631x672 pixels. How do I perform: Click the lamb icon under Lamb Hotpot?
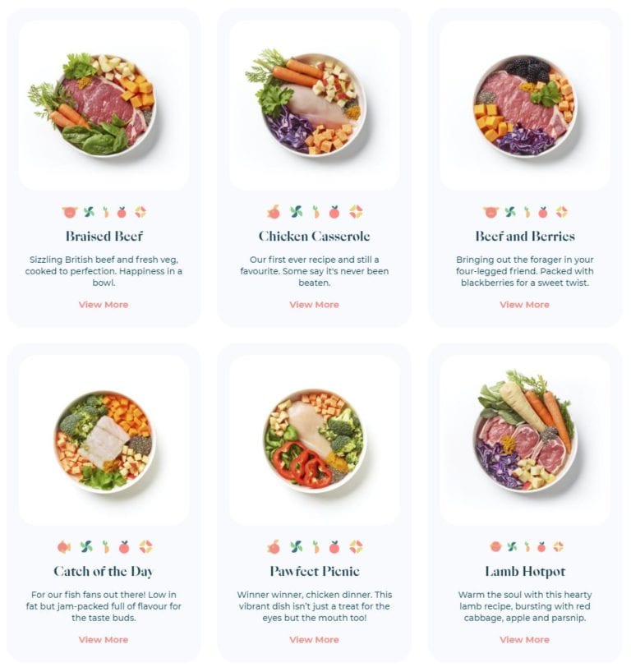[x=495, y=546]
